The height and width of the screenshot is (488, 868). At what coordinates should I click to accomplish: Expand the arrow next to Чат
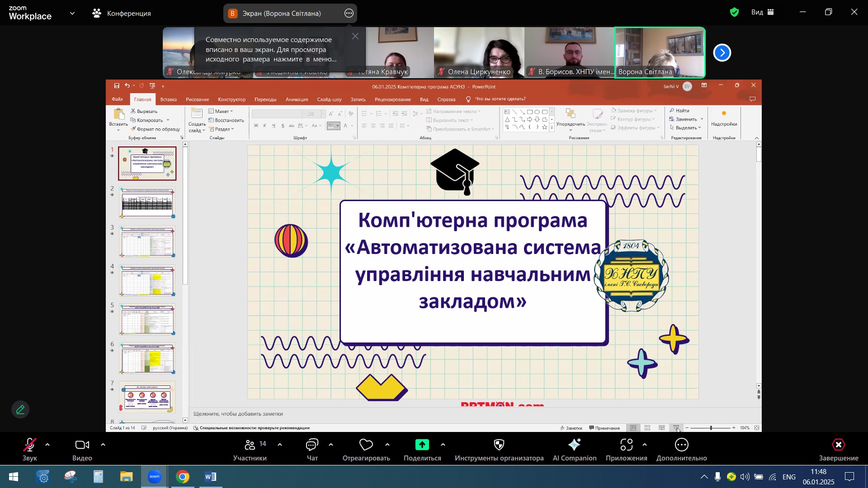click(331, 445)
